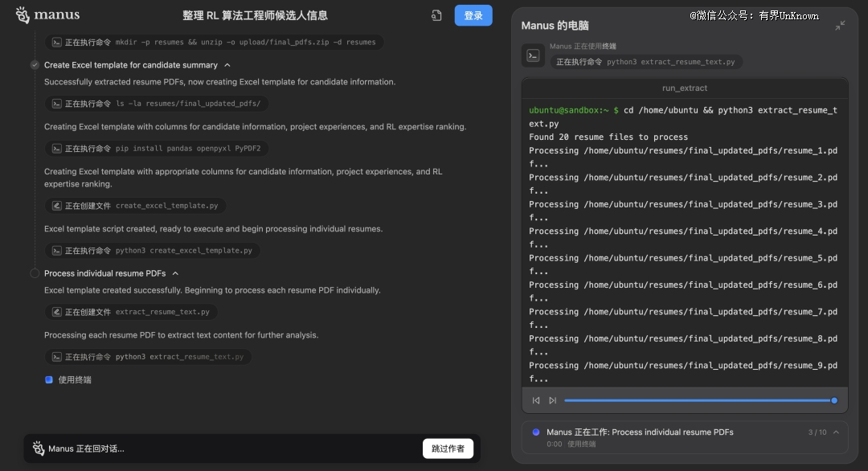Toggle pending circle for Process individual resume PDFs
Image resolution: width=868 pixels, height=471 pixels.
[35, 273]
